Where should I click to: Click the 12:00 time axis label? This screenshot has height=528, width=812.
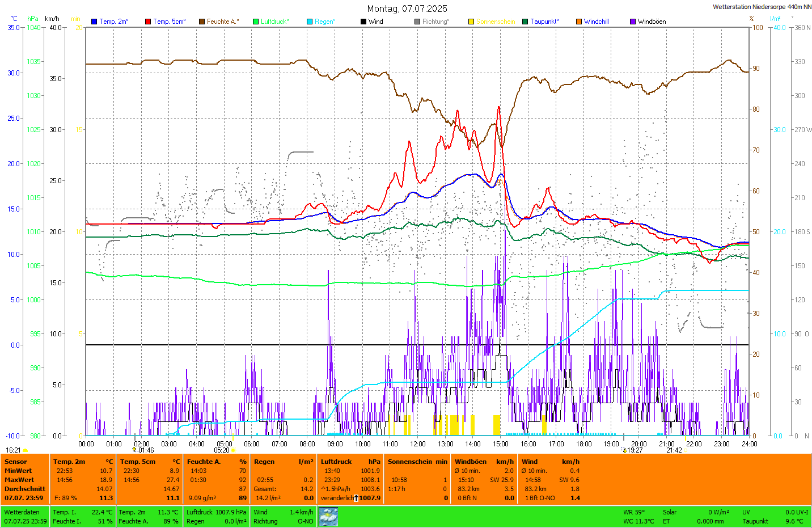click(x=418, y=444)
